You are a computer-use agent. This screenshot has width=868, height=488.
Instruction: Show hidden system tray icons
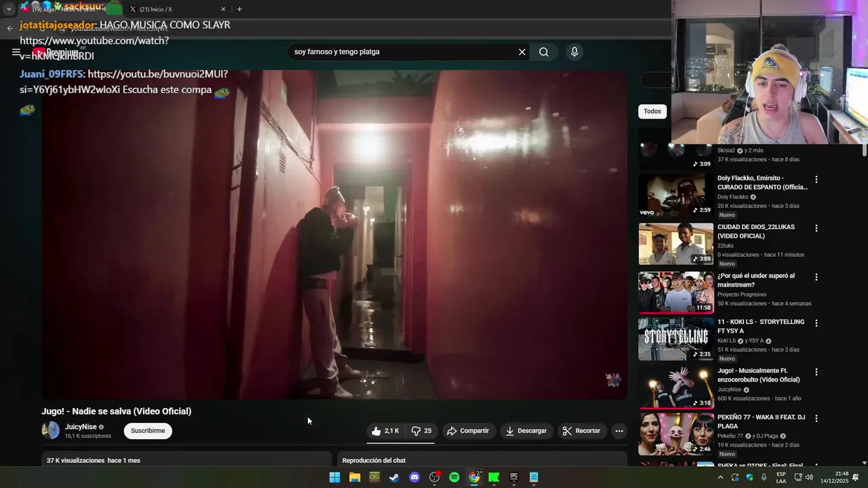[720, 477]
